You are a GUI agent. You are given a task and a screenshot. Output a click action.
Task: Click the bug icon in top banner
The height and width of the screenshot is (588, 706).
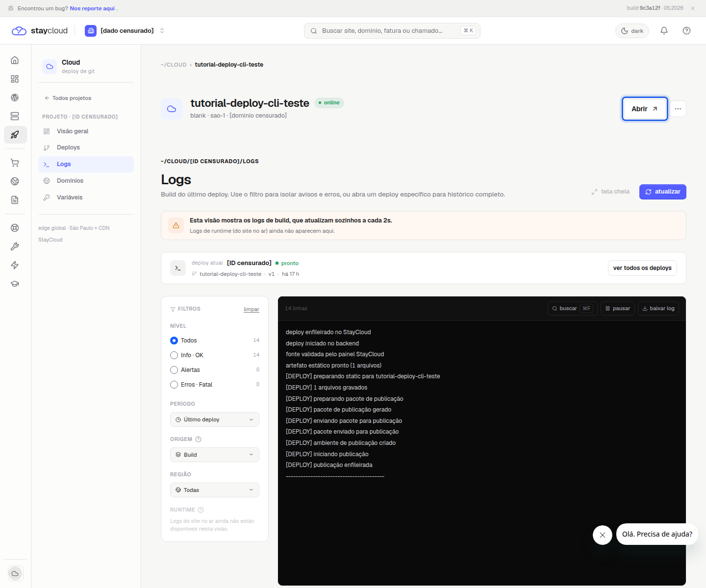point(11,8)
